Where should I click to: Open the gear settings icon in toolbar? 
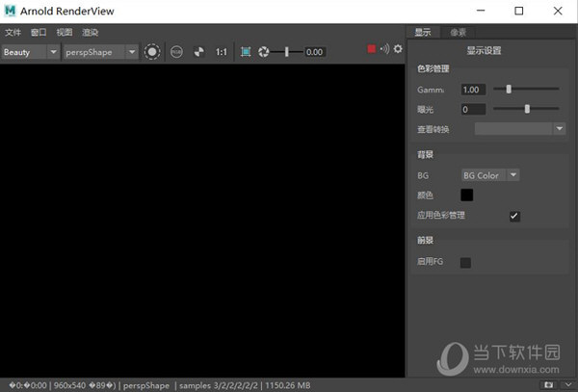tap(398, 48)
